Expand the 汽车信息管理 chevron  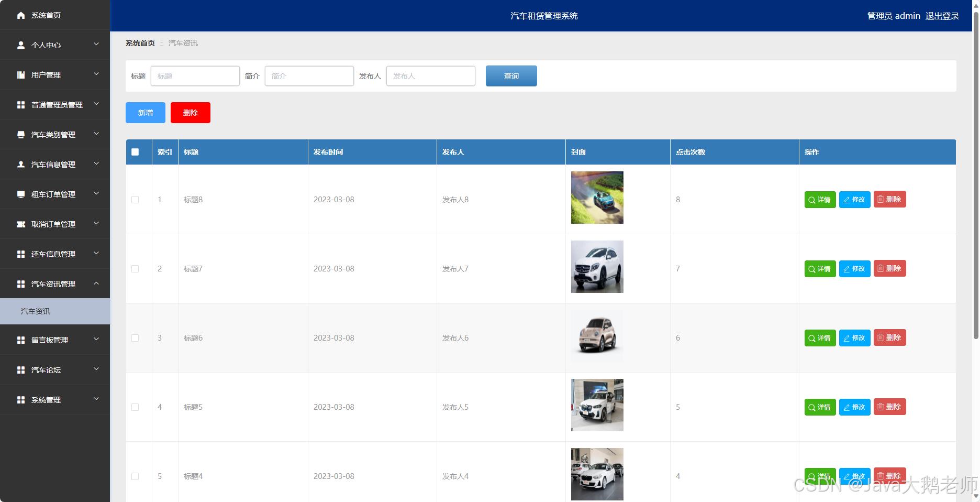click(x=96, y=164)
